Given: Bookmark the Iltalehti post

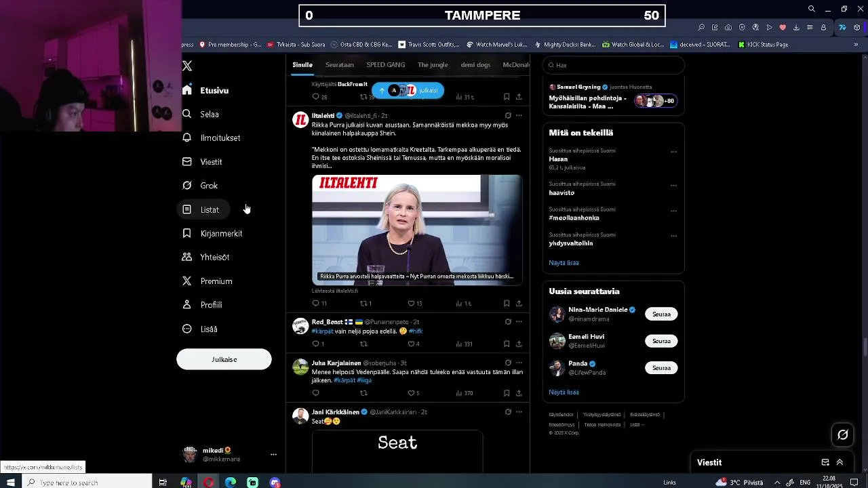Looking at the screenshot, I should [x=507, y=304].
